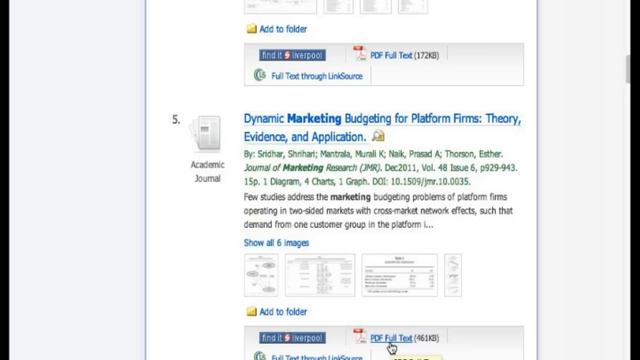Open the PDF icon next to 461KB full text
Image resolution: width=640 pixels, height=360 pixels.
[359, 336]
